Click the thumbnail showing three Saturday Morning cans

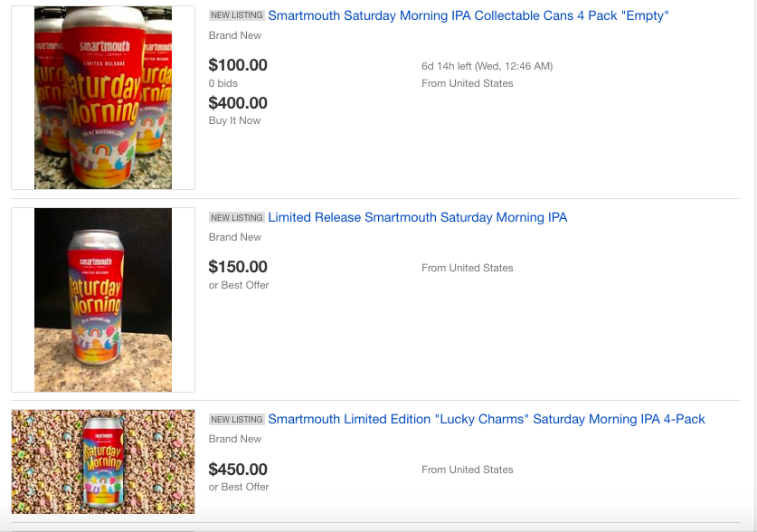coord(103,98)
